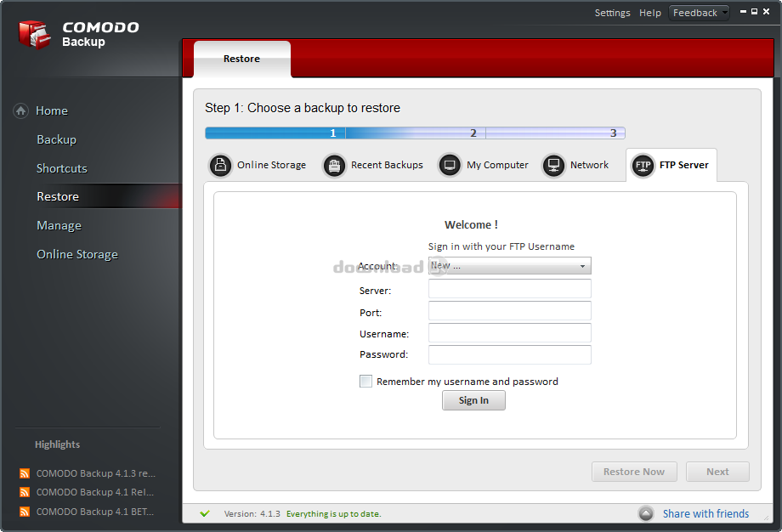The height and width of the screenshot is (532, 782).
Task: Click inside the Server input field
Action: pos(509,289)
